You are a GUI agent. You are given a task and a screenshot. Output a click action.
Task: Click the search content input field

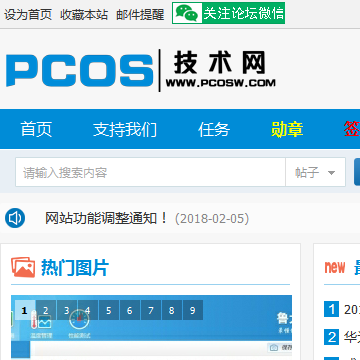[150, 172]
